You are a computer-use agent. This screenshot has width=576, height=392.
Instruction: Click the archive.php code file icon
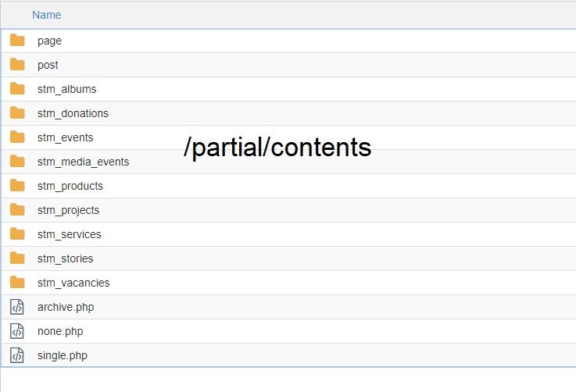17,307
